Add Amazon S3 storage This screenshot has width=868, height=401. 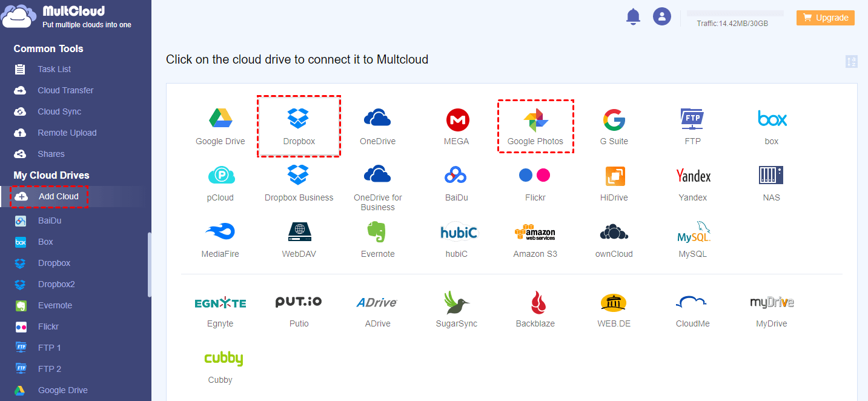pos(535,232)
